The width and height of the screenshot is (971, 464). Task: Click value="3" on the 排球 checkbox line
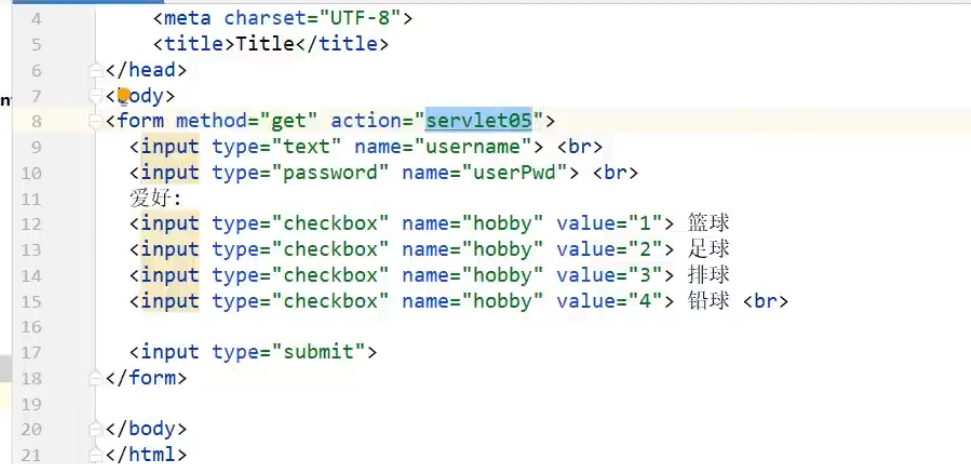[610, 274]
